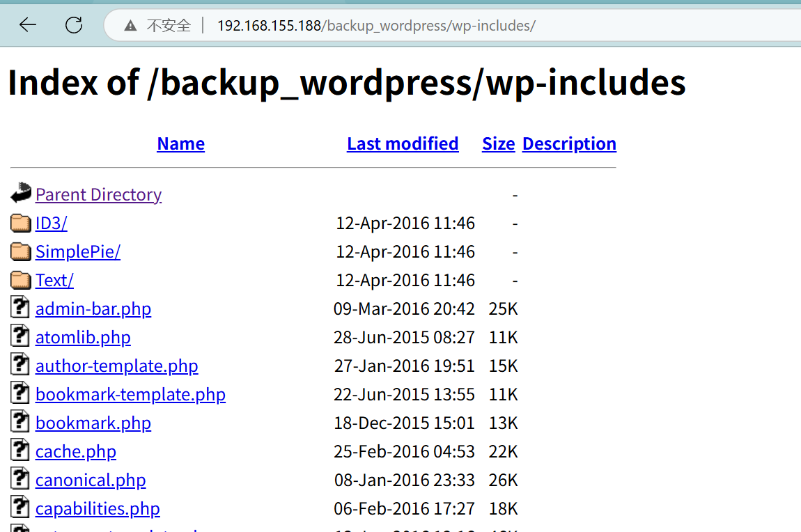This screenshot has height=532, width=801.
Task: Sort listing by Size column
Action: click(x=499, y=144)
